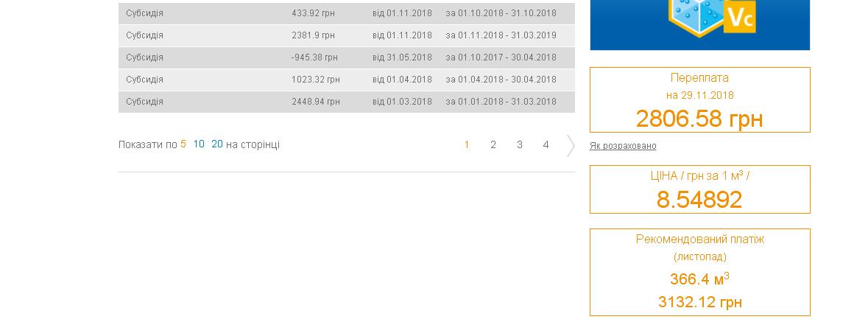Open page 1 of results
The width and height of the screenshot is (868, 322).
point(467,144)
